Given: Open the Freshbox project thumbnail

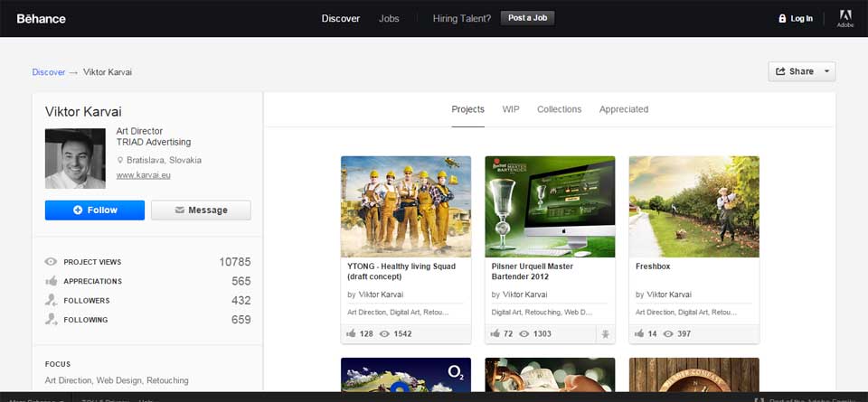Looking at the screenshot, I should 693,207.
